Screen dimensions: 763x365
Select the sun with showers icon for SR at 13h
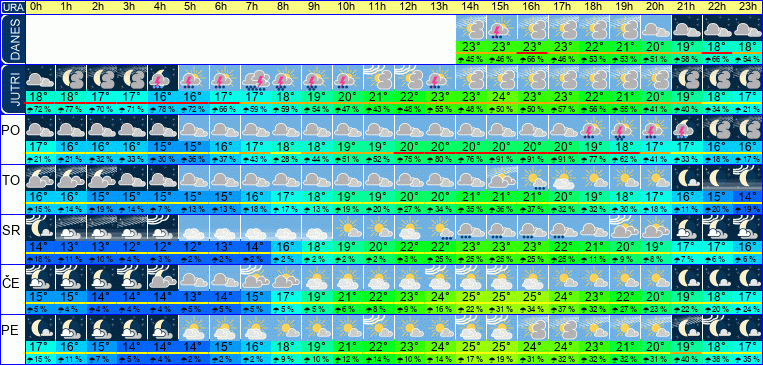pyautogui.click(x=440, y=228)
